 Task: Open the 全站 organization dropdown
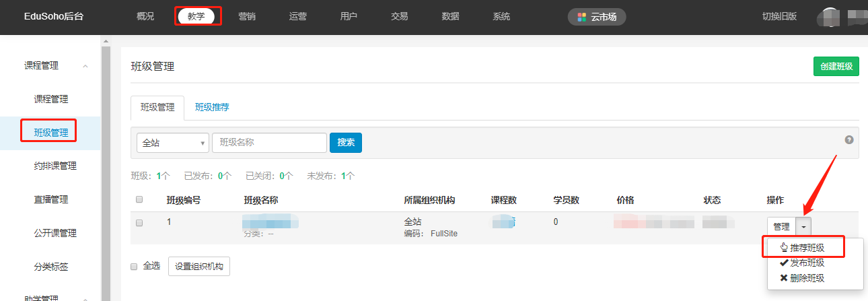pyautogui.click(x=173, y=143)
